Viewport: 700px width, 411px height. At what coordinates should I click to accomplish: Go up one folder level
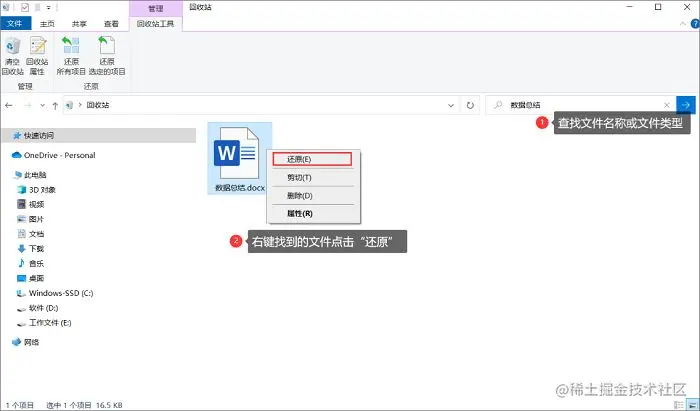click(x=55, y=105)
